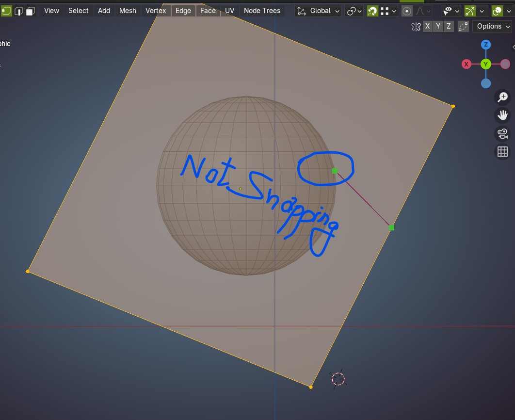Click the negative X axis gizmo ball
The height and width of the screenshot is (420, 515).
pyautogui.click(x=505, y=64)
